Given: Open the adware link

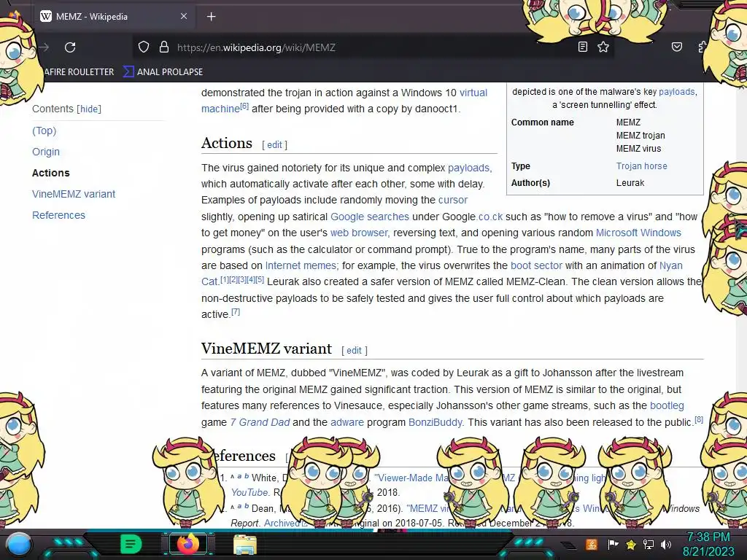Looking at the screenshot, I should [x=347, y=422].
